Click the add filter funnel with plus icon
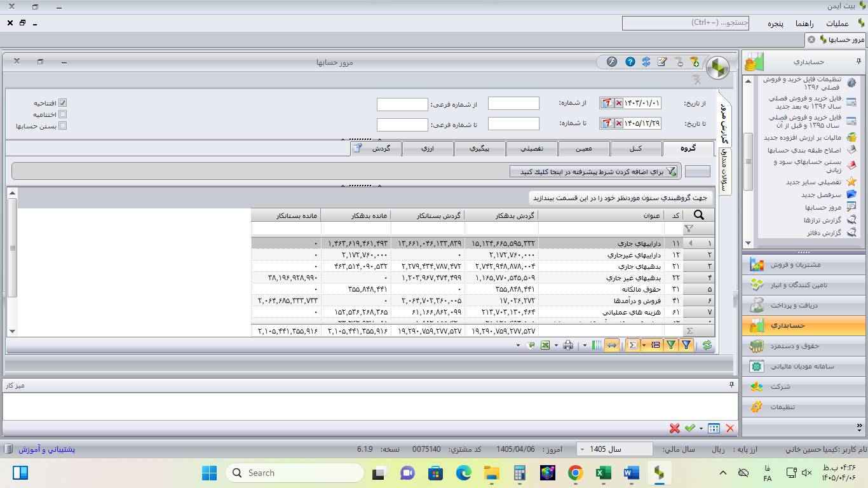Screen dimensions: 868x488 (695, 62)
